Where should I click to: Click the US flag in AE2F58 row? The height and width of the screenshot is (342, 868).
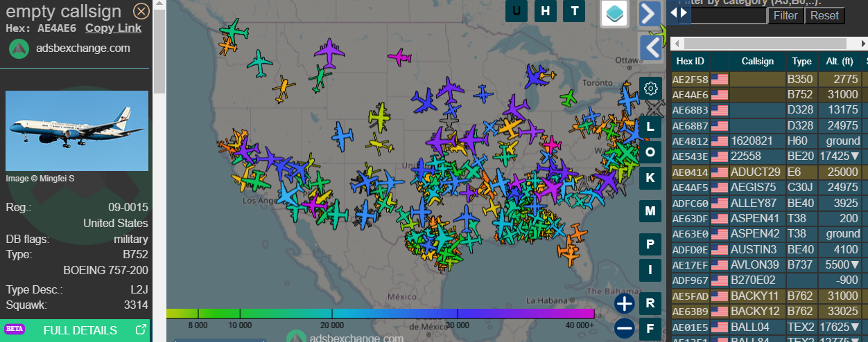(x=719, y=79)
